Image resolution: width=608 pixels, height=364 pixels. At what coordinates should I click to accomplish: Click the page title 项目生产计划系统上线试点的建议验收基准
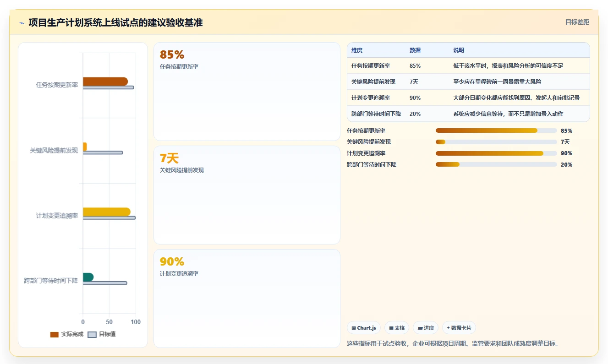(115, 22)
